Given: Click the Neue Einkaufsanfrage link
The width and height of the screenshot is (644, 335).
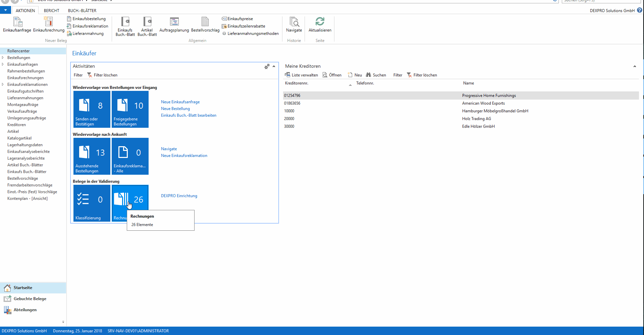Looking at the screenshot, I should point(180,102).
